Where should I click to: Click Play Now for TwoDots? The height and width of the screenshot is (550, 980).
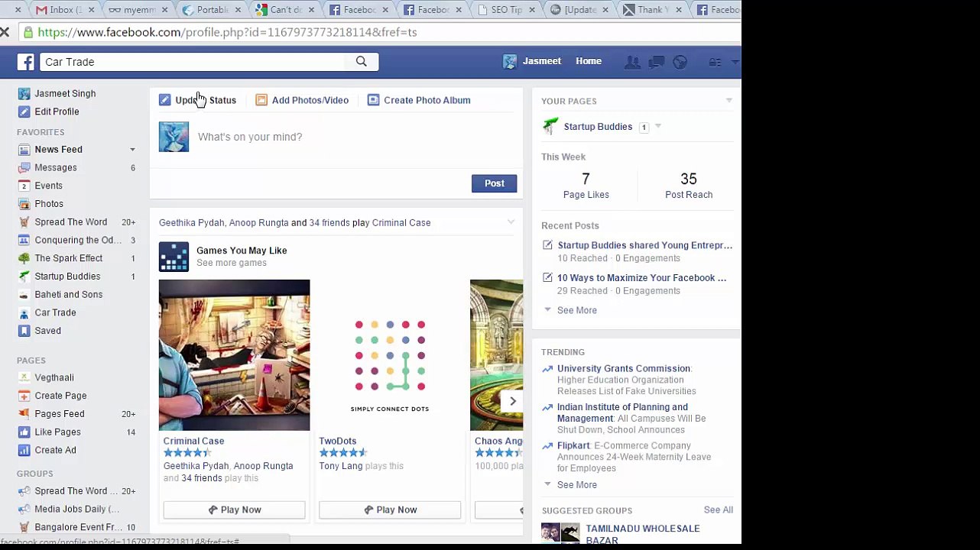coord(390,510)
